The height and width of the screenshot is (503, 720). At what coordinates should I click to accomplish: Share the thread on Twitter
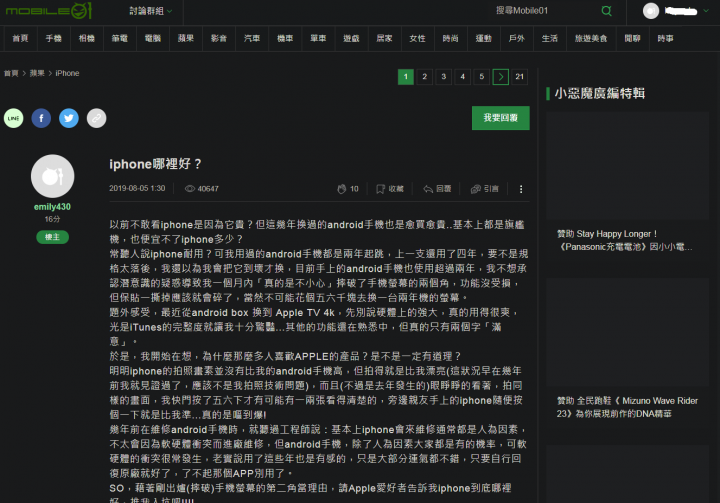[x=69, y=118]
